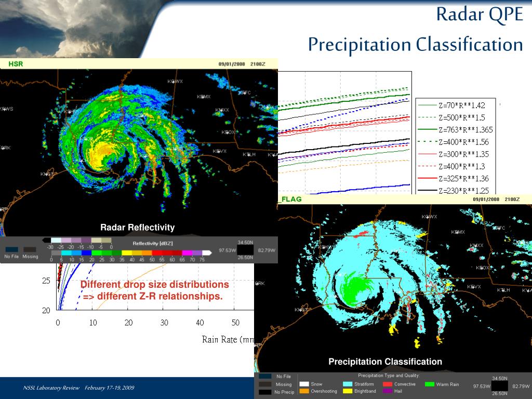Click the 'Precipitation Classification' slide title heading
The image size is (532, 399).
[415, 45]
